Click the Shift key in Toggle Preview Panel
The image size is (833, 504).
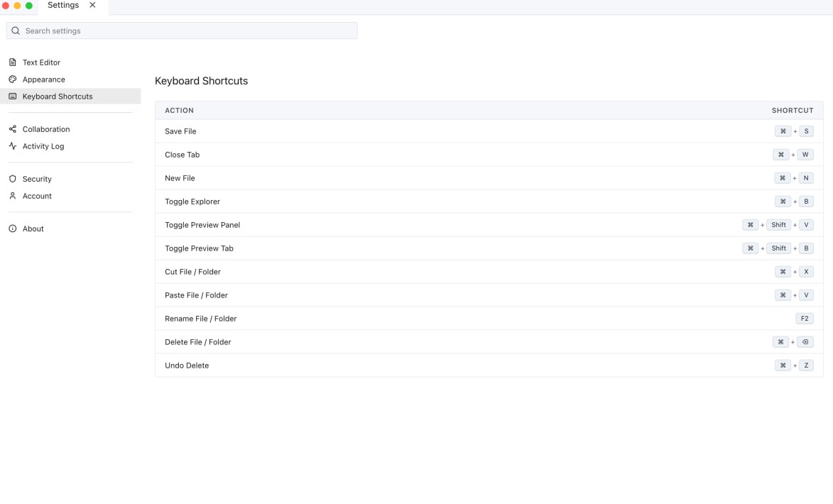779,225
